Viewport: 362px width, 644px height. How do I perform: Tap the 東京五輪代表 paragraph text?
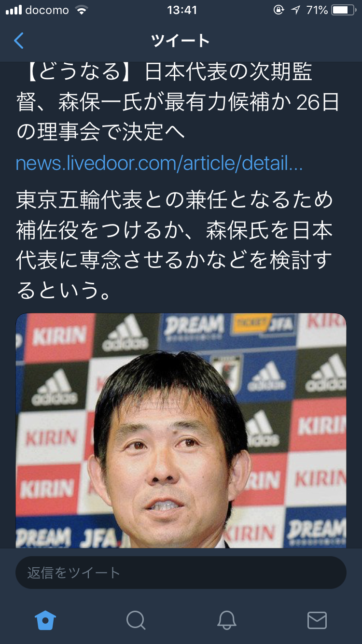(x=175, y=245)
